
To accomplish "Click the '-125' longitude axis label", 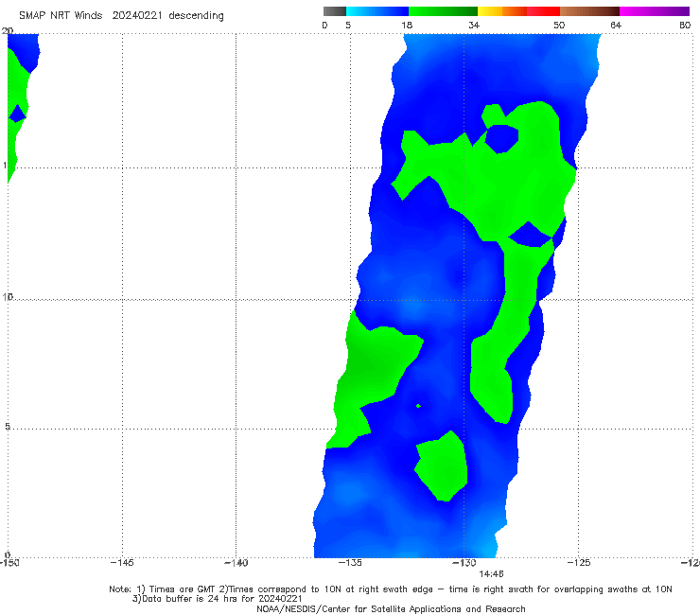I will tap(579, 563).
